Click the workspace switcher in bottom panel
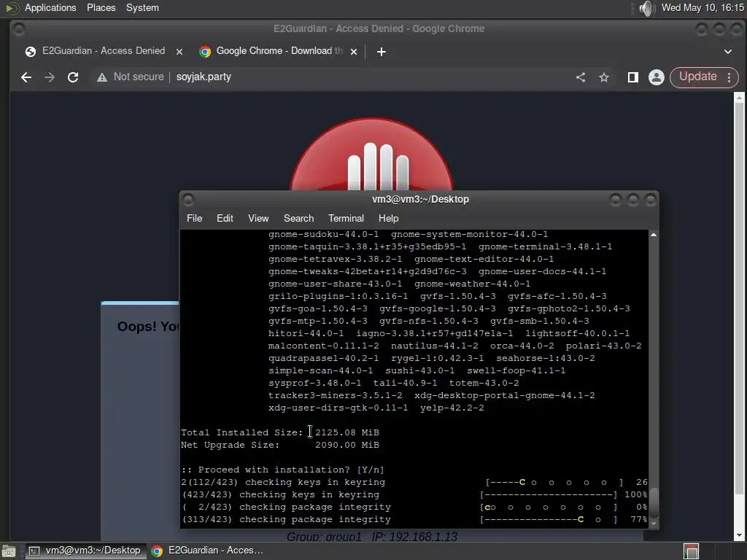Screen dimensions: 747x560 coord(691,551)
